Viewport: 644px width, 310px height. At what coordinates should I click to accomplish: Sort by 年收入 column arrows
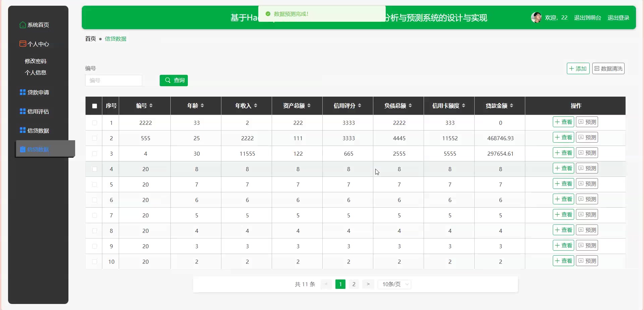pos(256,106)
